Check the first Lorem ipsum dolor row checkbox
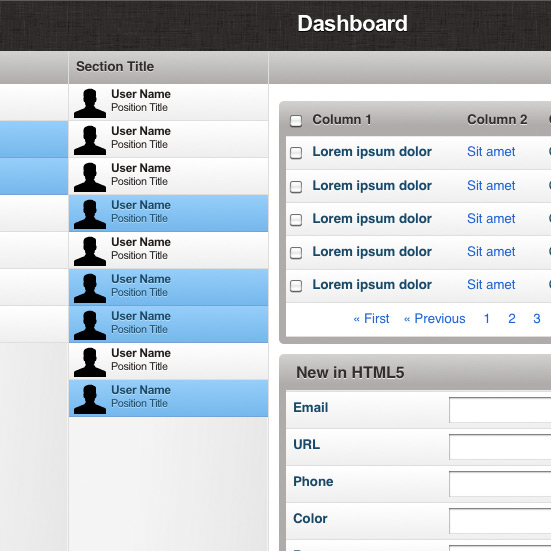Image resolution: width=551 pixels, height=551 pixels. 296,153
